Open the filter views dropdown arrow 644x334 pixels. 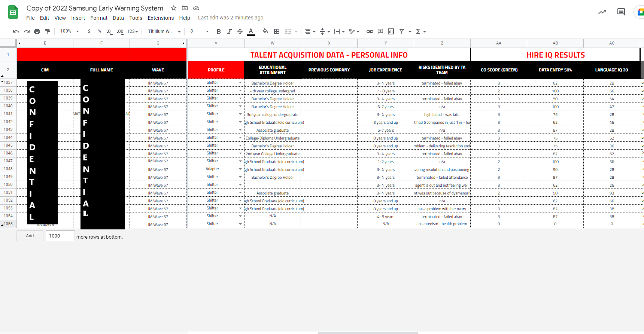[x=410, y=32]
